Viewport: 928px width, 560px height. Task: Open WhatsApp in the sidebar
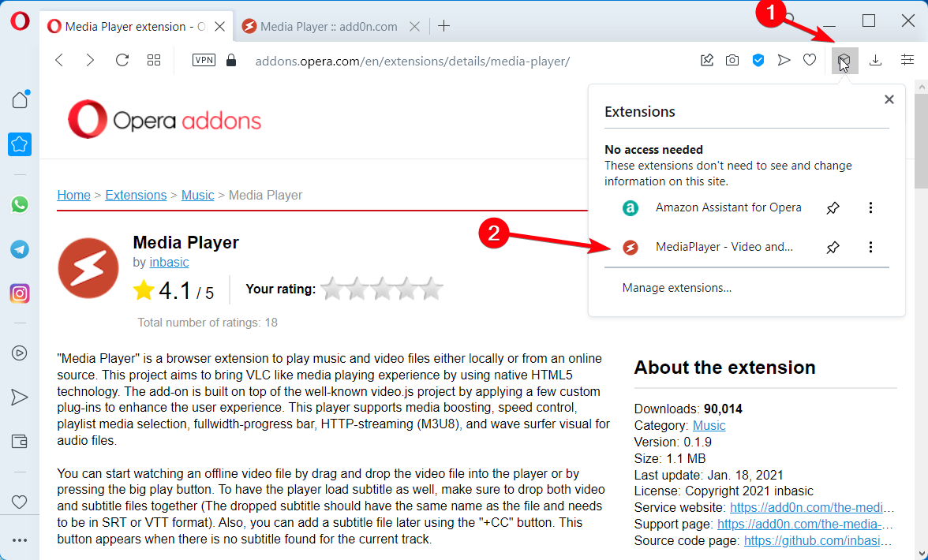(x=20, y=204)
